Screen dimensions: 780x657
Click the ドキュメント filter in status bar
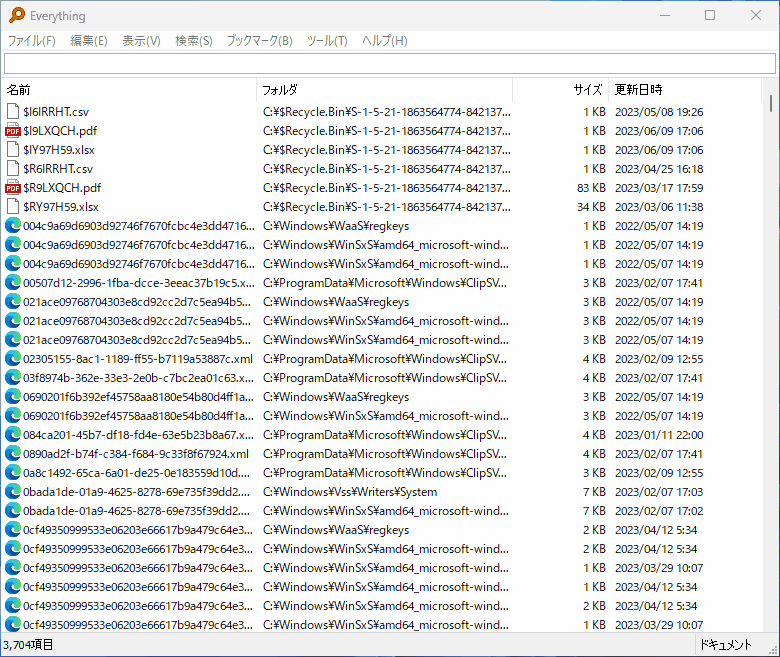point(725,645)
